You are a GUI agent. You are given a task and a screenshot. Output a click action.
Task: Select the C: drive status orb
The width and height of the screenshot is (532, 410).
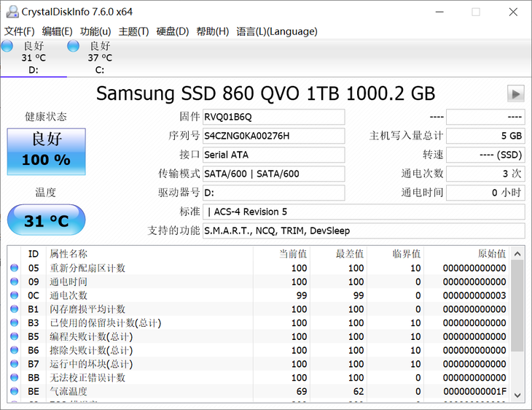74,47
